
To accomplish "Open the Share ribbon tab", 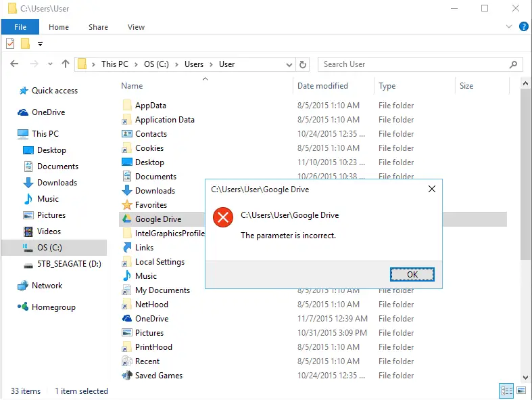I will [x=99, y=27].
